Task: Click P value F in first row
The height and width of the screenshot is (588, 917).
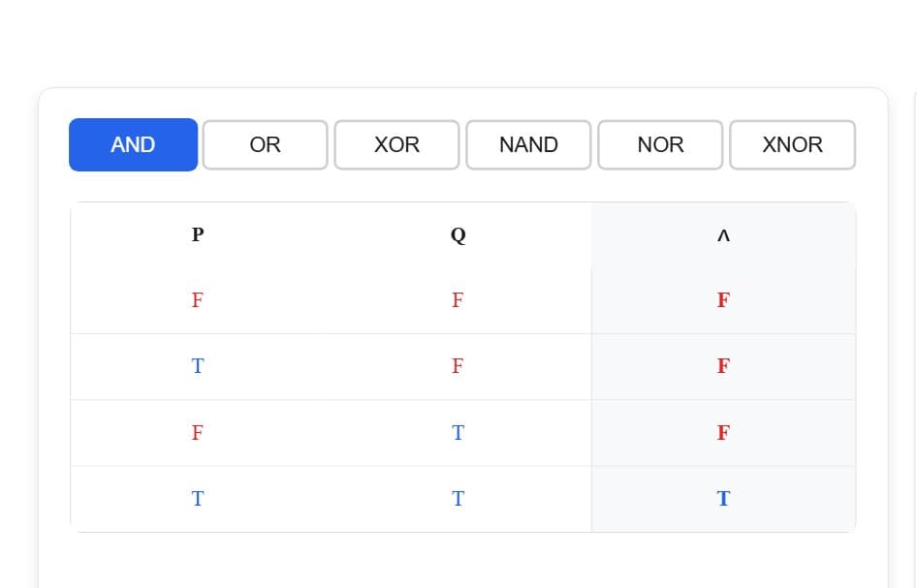Action: (198, 300)
